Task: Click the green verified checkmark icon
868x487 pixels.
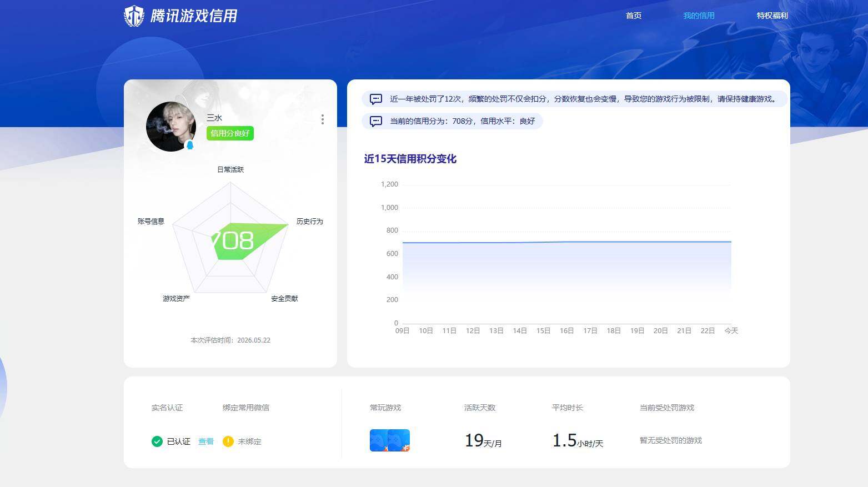Action: click(157, 441)
